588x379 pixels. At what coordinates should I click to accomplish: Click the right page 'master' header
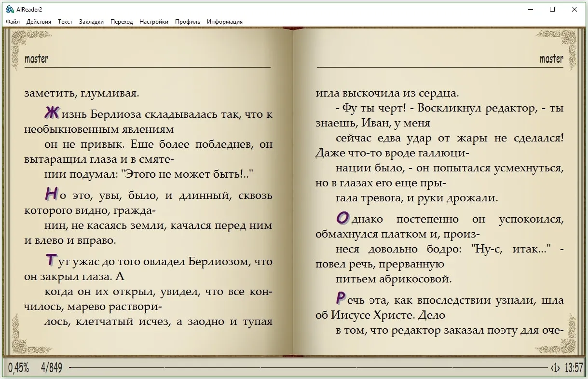click(551, 59)
